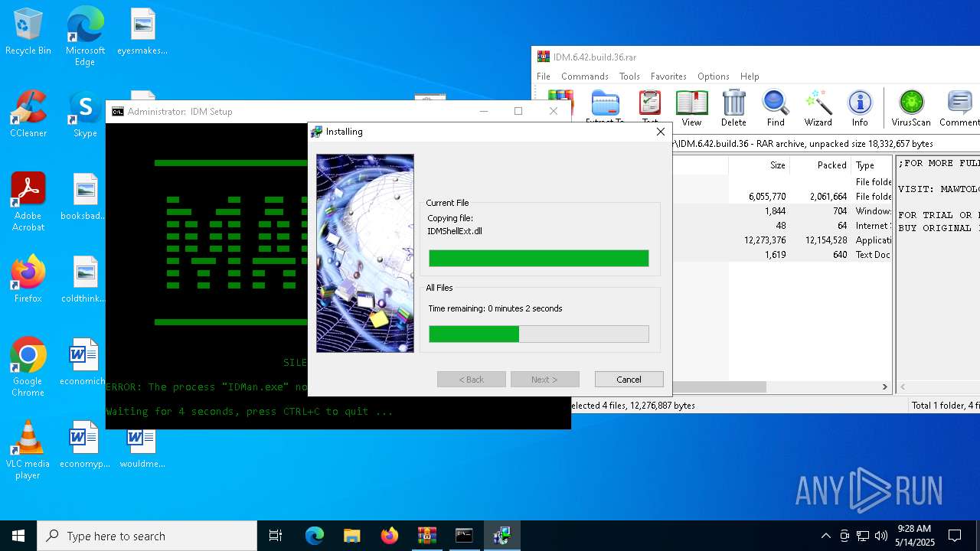
Task: Select the eyesmakes image file on desktop
Action: pos(142,32)
